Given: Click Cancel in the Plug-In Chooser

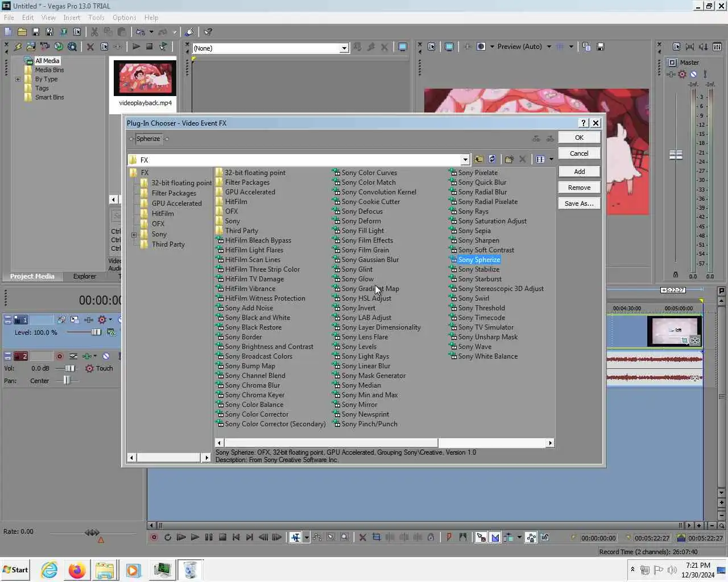Looking at the screenshot, I should tap(579, 153).
